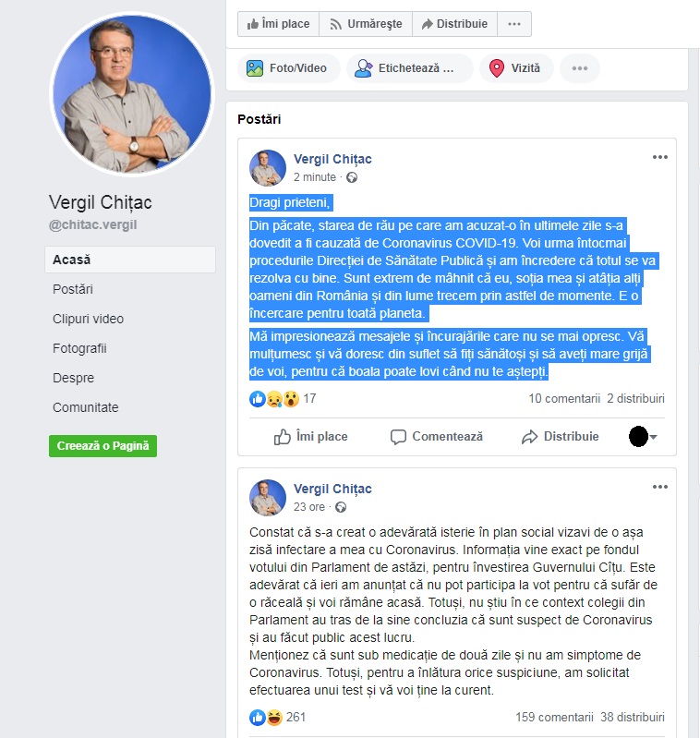The width and height of the screenshot is (700, 738).
Task: Click the Foto/Video picture icon
Action: point(255,68)
